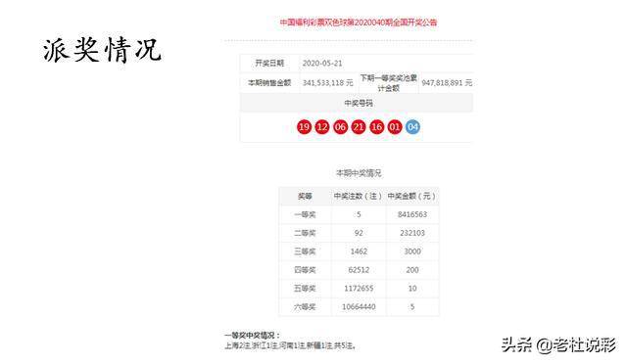Click the 中奖金额（元） column header
The width and height of the screenshot is (627, 364).
pyautogui.click(x=411, y=196)
